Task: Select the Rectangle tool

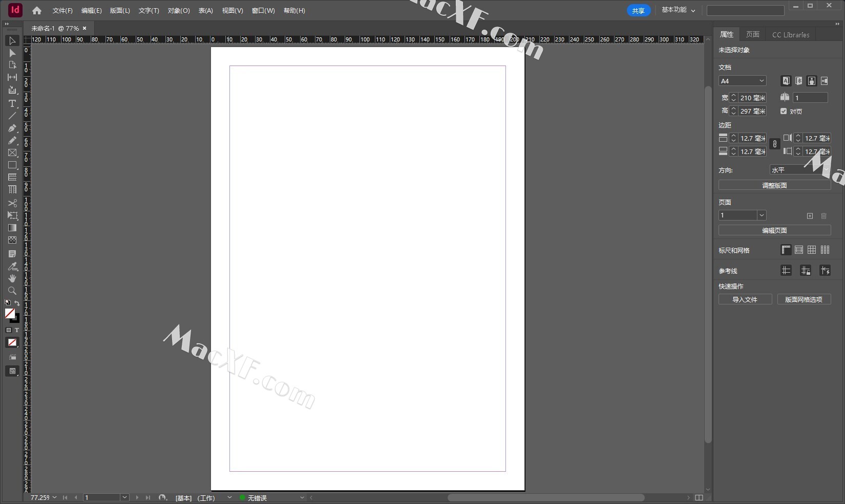Action: 12,165
